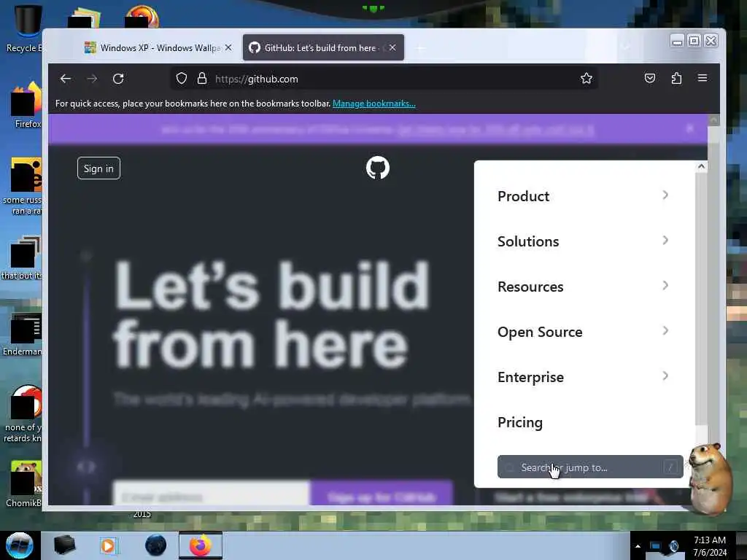Viewport: 747px width, 560px height.
Task: Click the GitHub Octocat logo
Action: [x=378, y=168]
